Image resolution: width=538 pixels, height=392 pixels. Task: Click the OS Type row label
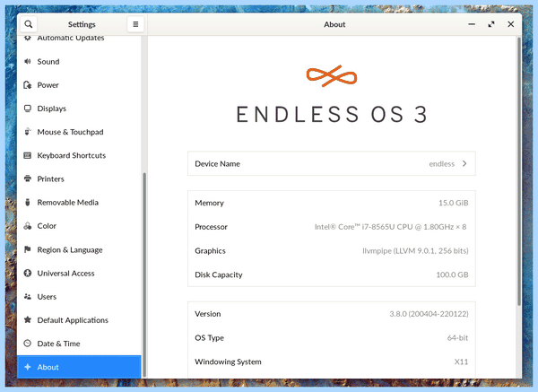pyautogui.click(x=209, y=338)
